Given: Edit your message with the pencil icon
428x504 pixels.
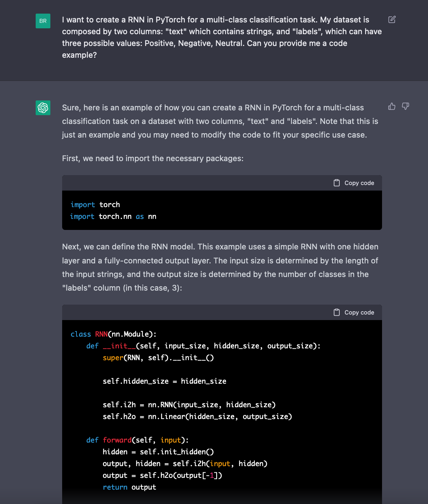Looking at the screenshot, I should click(392, 19).
